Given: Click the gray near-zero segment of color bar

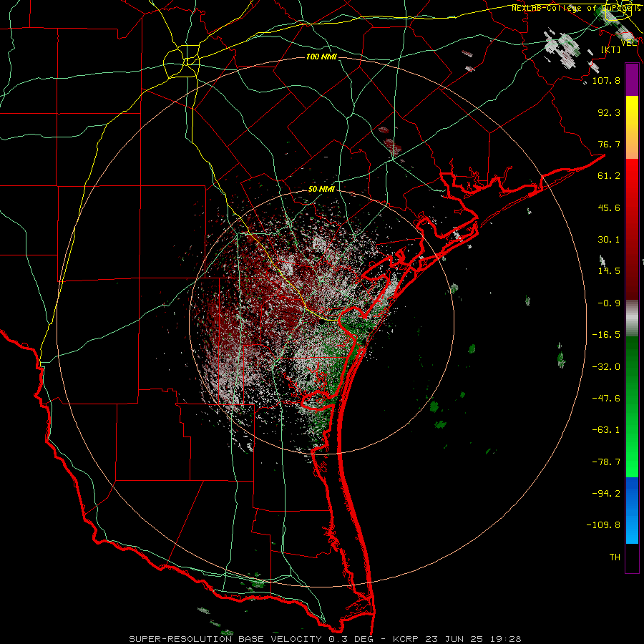Looking at the screenshot, I should click(x=632, y=318).
